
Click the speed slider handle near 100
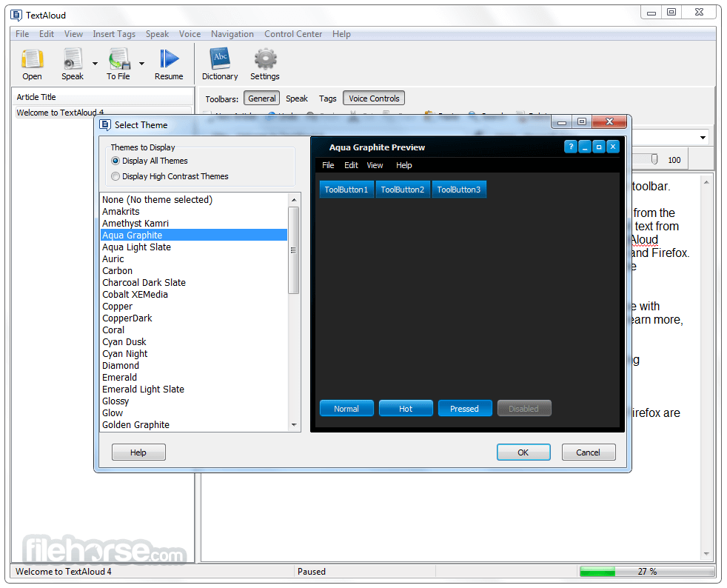[x=654, y=159]
